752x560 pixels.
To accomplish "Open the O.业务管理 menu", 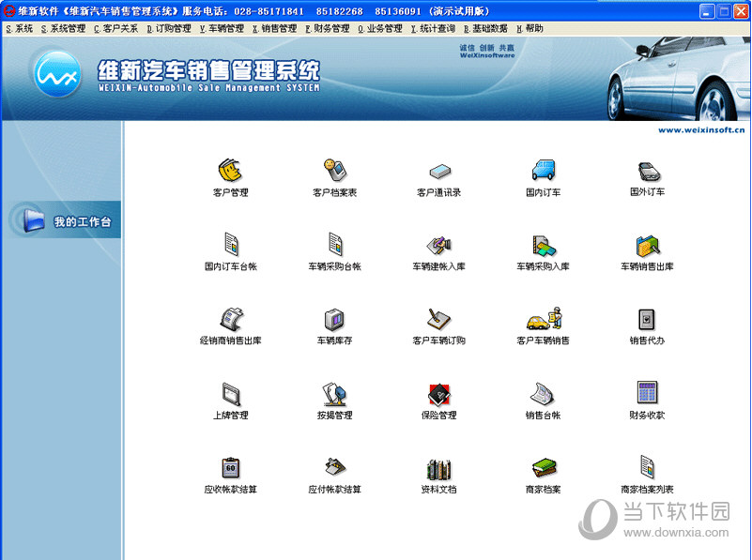I will click(x=380, y=29).
